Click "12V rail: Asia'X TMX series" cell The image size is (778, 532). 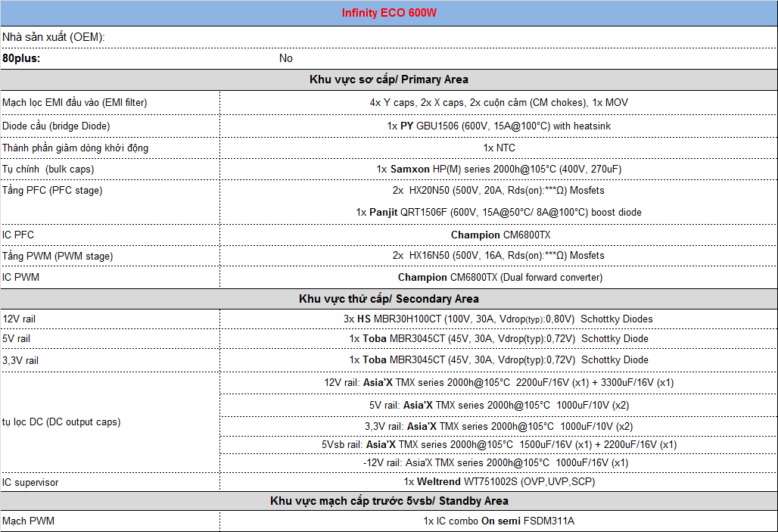point(499,383)
